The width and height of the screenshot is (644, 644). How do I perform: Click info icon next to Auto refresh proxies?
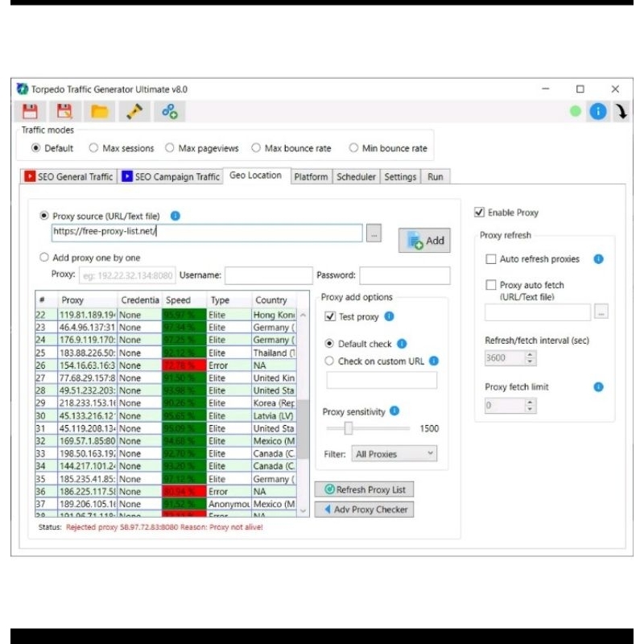pos(598,259)
